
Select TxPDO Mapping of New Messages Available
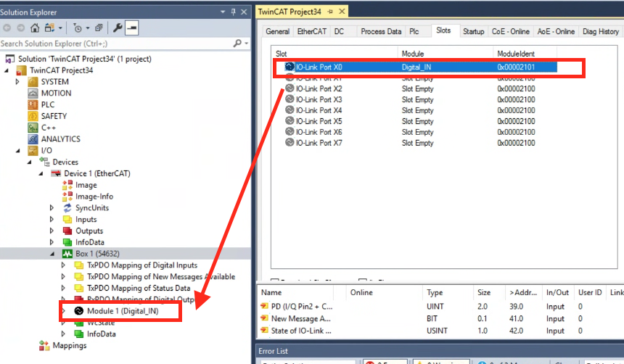point(161,277)
